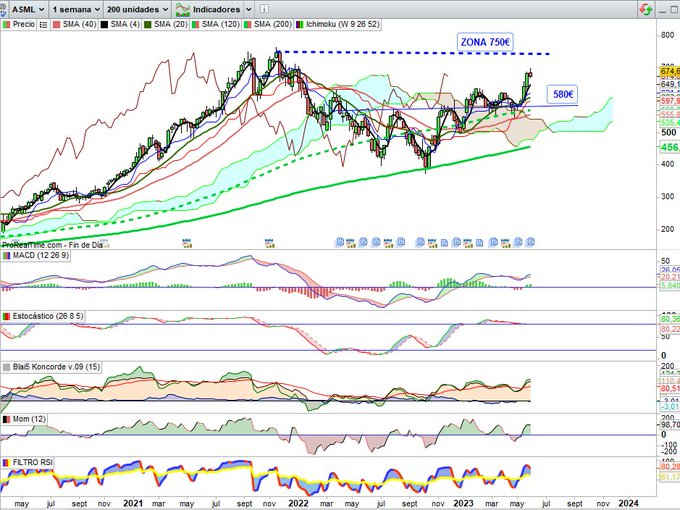Click the 300 price scale value
Screen dimensions: 680x510
coord(667,197)
